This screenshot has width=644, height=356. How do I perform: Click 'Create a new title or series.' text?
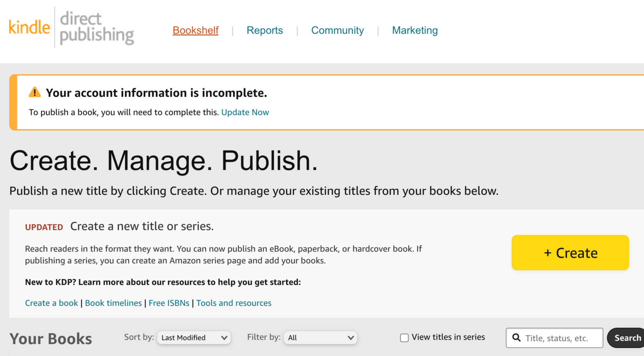click(142, 226)
